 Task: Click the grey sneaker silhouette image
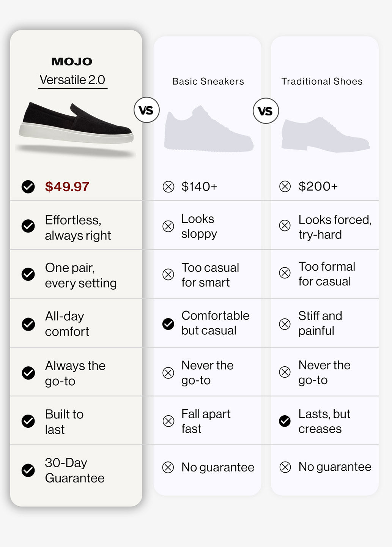click(209, 129)
